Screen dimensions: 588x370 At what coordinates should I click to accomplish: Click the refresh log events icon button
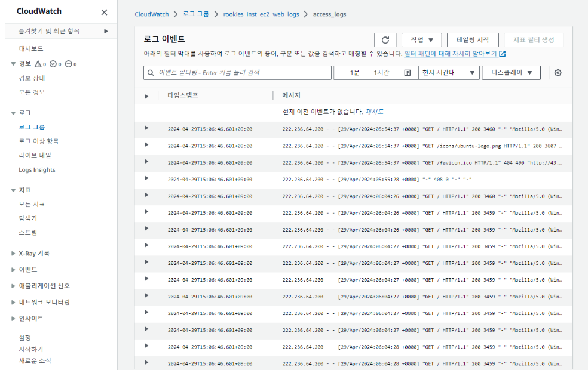[x=385, y=40]
